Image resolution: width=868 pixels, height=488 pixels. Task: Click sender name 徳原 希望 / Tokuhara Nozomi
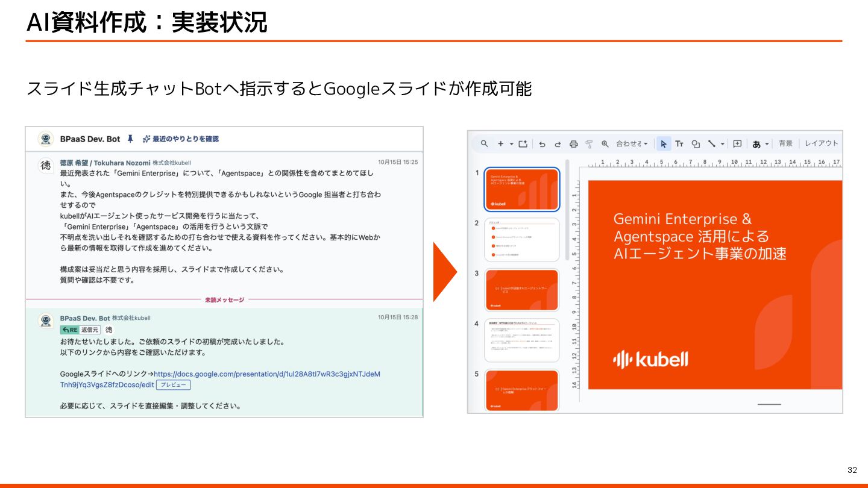(105, 162)
